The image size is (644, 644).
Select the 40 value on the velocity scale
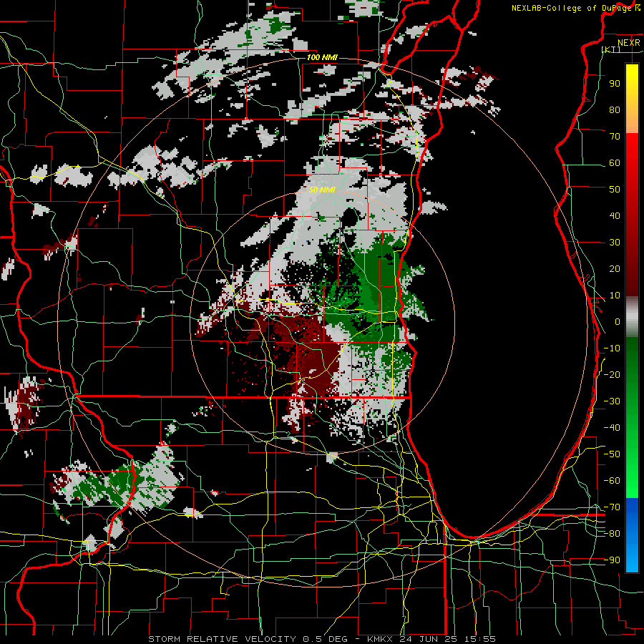click(615, 215)
